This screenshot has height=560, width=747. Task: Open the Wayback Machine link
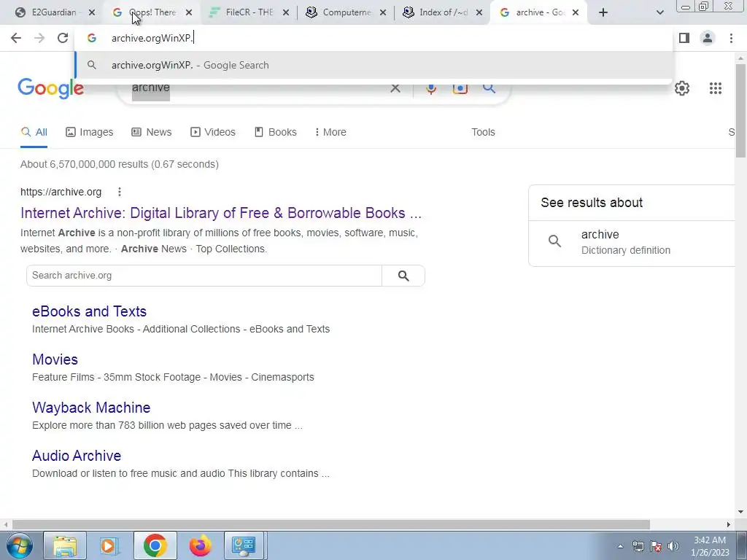coord(91,408)
